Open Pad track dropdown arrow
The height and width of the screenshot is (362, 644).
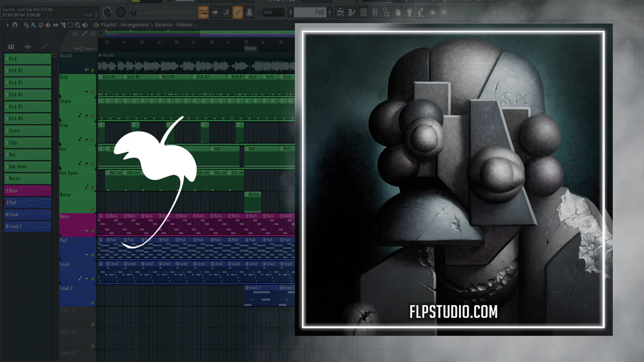click(87, 255)
